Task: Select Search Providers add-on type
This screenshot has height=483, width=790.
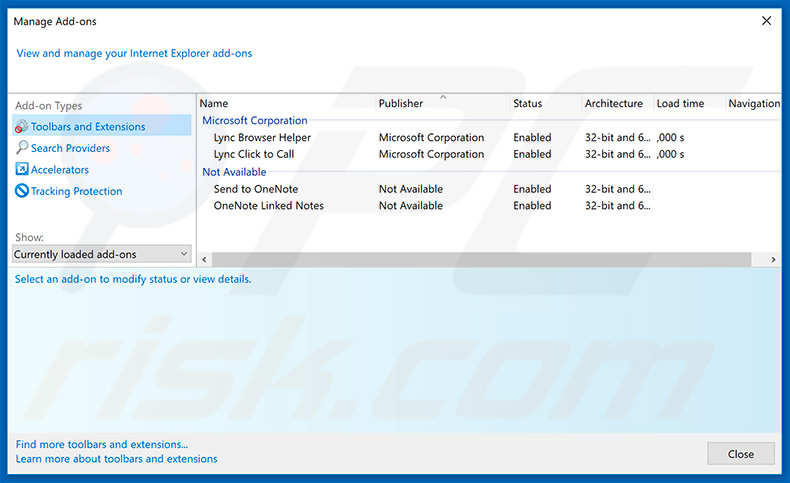Action: [x=70, y=148]
